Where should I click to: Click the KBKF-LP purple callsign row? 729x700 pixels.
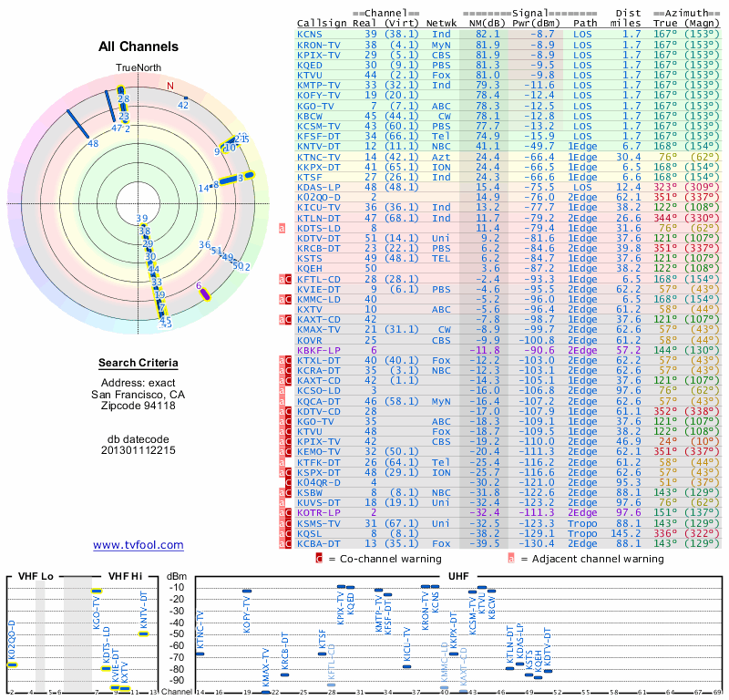tap(508, 350)
